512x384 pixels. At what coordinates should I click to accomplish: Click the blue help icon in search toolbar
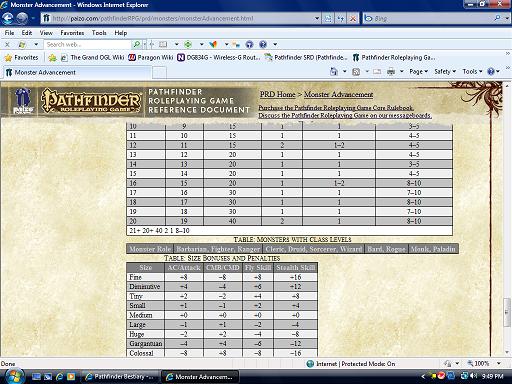click(x=263, y=44)
